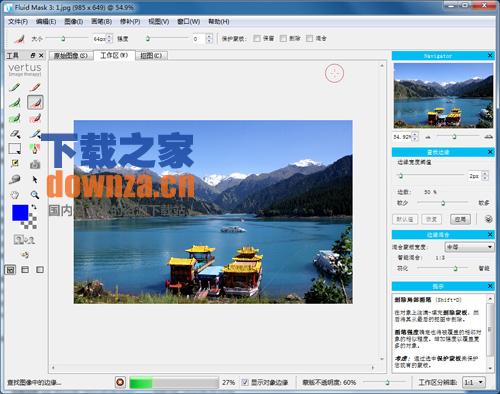
Task: Click the 蒙版不透明度 60% opacity slider
Action: 385,382
